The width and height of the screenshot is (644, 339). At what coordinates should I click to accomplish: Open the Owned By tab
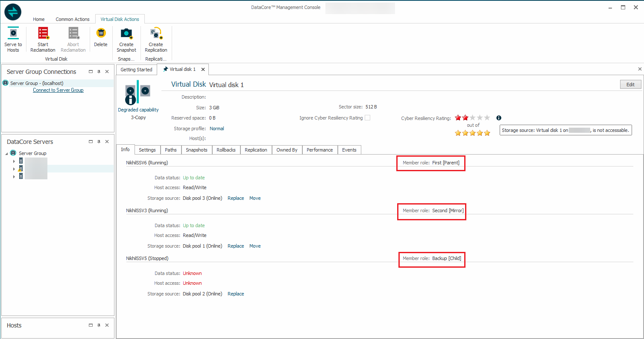point(287,150)
